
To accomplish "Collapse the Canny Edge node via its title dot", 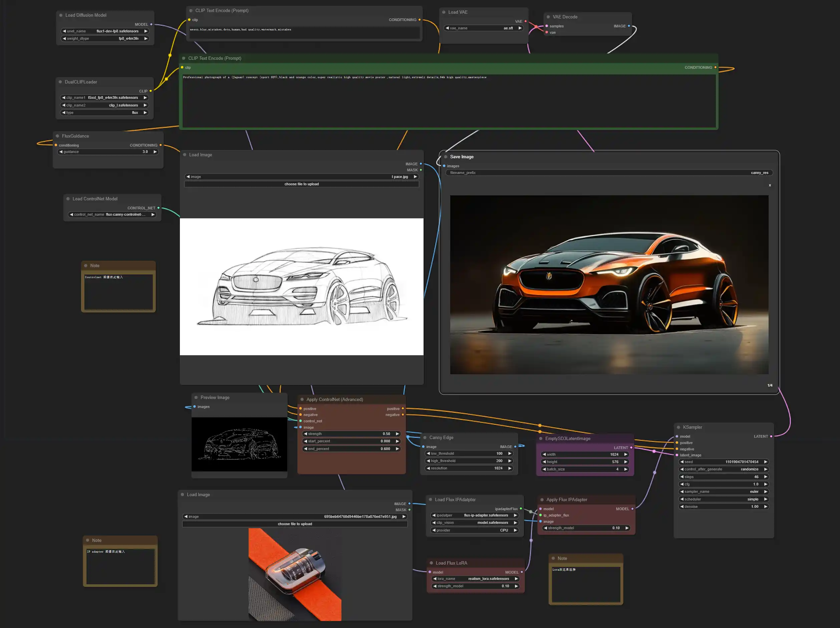I will pyautogui.click(x=425, y=437).
